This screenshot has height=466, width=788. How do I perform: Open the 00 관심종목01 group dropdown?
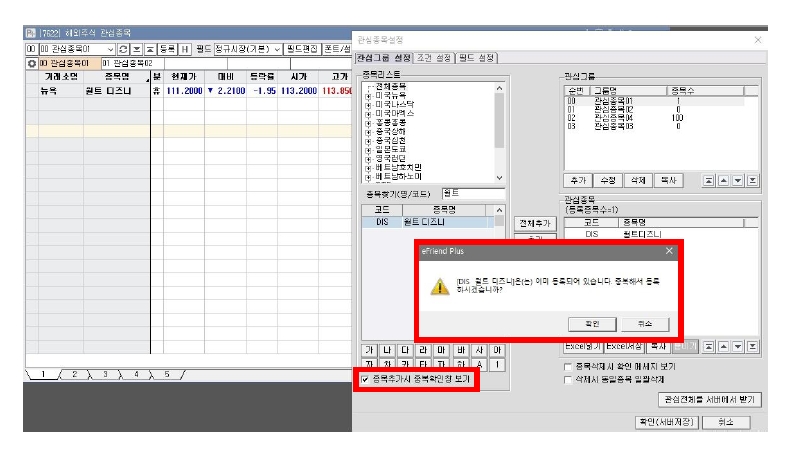(x=111, y=49)
